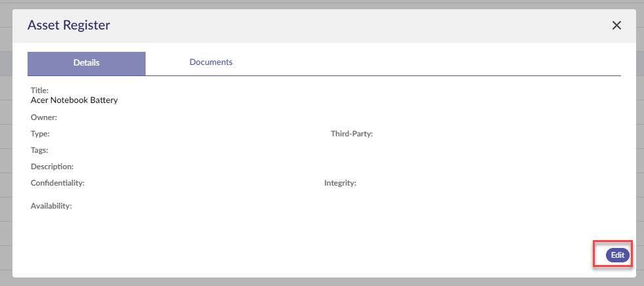Viewport: 644px width, 286px height.
Task: Select the Details tab
Action: 87,63
